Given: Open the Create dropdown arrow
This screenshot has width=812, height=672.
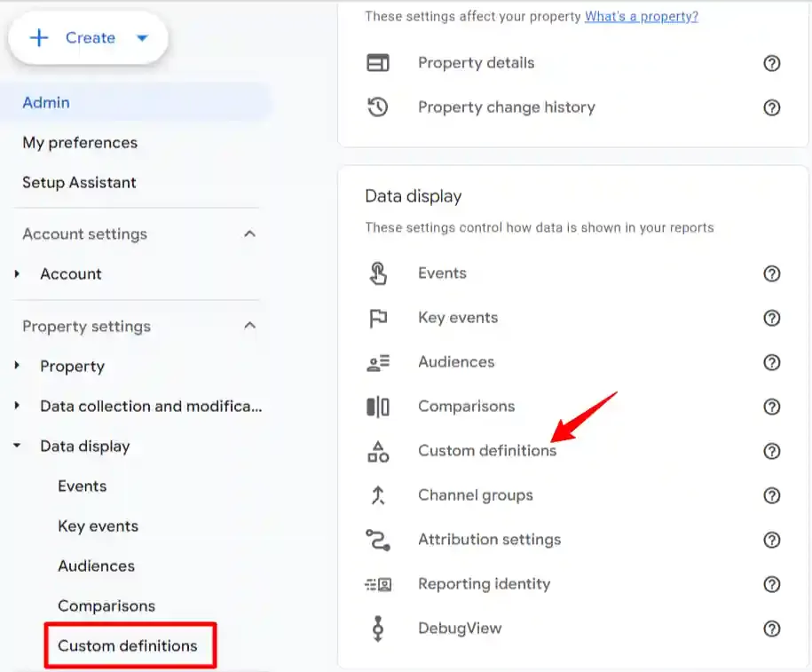Looking at the screenshot, I should pos(142,38).
